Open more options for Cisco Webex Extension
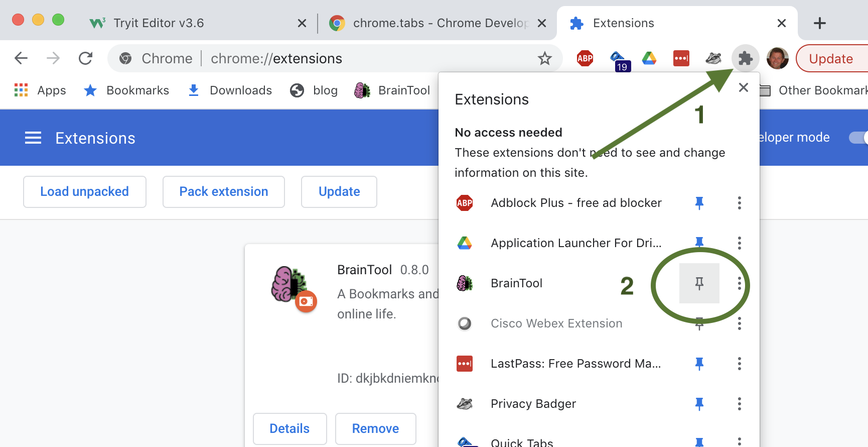Viewport: 868px width, 447px height. tap(740, 323)
